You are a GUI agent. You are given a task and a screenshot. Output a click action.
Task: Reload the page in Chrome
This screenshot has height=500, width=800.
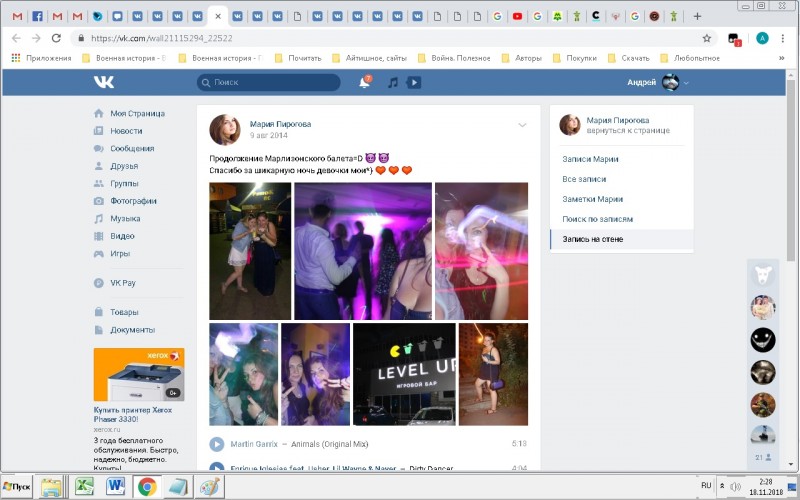coord(56,38)
